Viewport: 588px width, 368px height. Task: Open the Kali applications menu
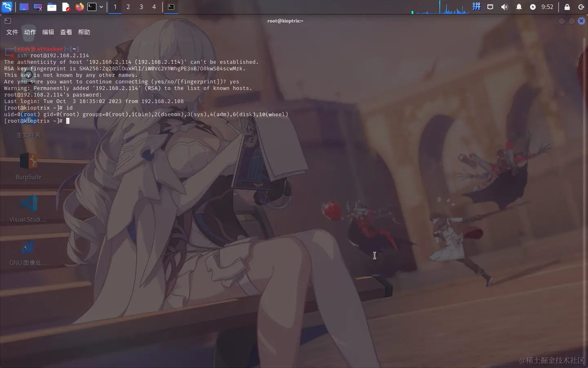pyautogui.click(x=7, y=7)
